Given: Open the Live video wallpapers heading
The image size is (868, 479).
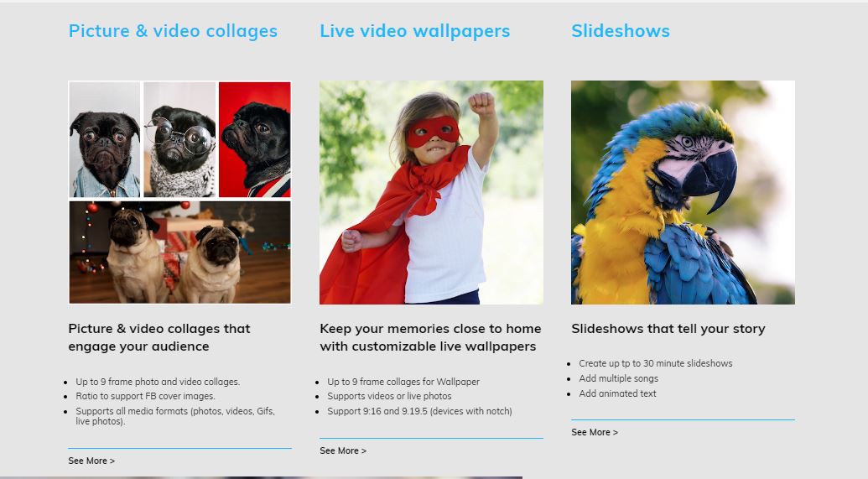Looking at the screenshot, I should [414, 31].
